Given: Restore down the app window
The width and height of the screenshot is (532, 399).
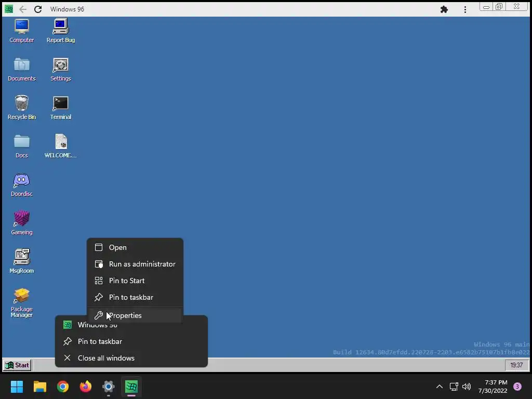Looking at the screenshot, I should pyautogui.click(x=499, y=7).
